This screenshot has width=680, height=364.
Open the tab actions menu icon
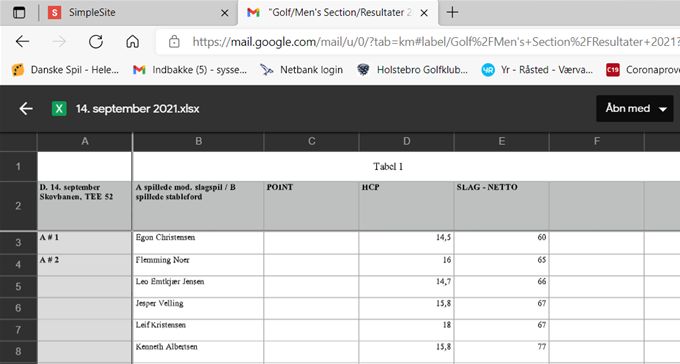[19, 13]
